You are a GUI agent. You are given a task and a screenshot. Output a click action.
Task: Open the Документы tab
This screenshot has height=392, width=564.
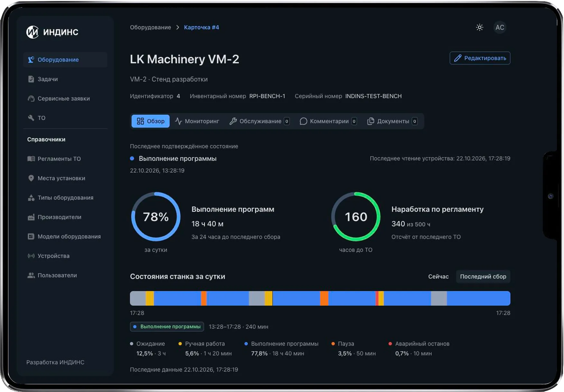point(392,121)
